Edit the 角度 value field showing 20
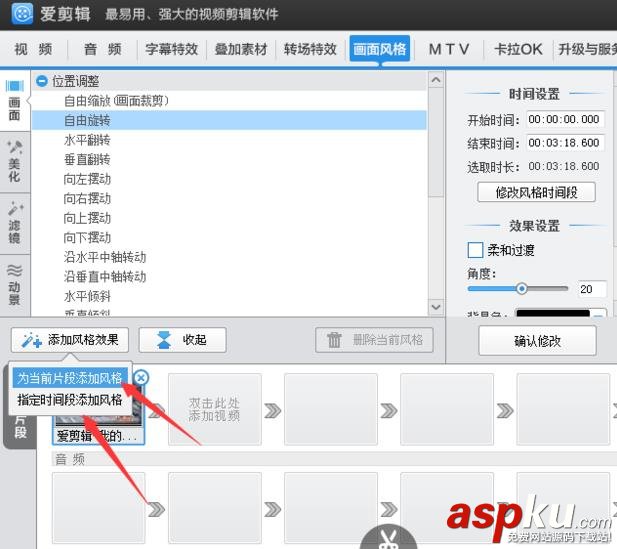Screen dimensions: 617x549 point(591,289)
